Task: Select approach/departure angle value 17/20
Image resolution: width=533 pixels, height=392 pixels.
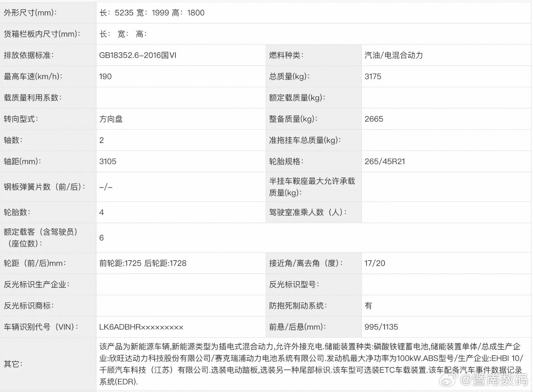Action: click(x=375, y=263)
